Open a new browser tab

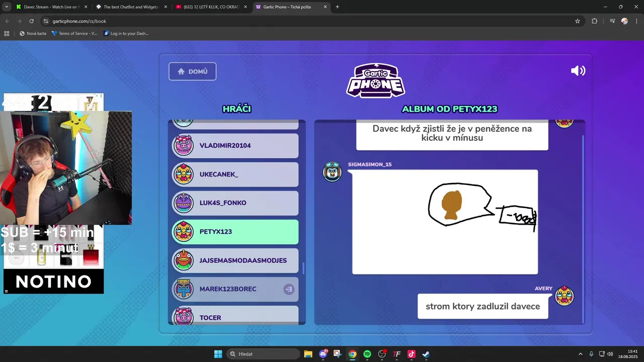coord(337,7)
